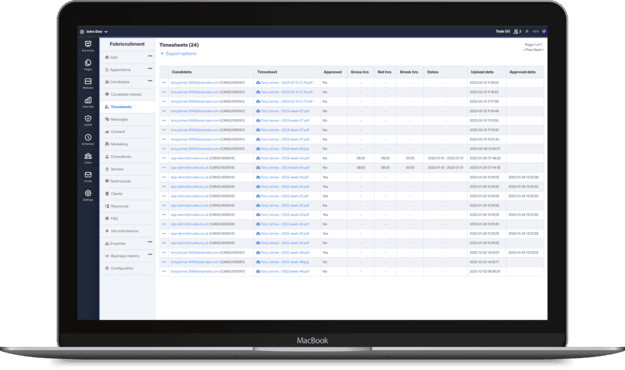
Task: Expand the Enquiries submenu dots
Action: 150,242
